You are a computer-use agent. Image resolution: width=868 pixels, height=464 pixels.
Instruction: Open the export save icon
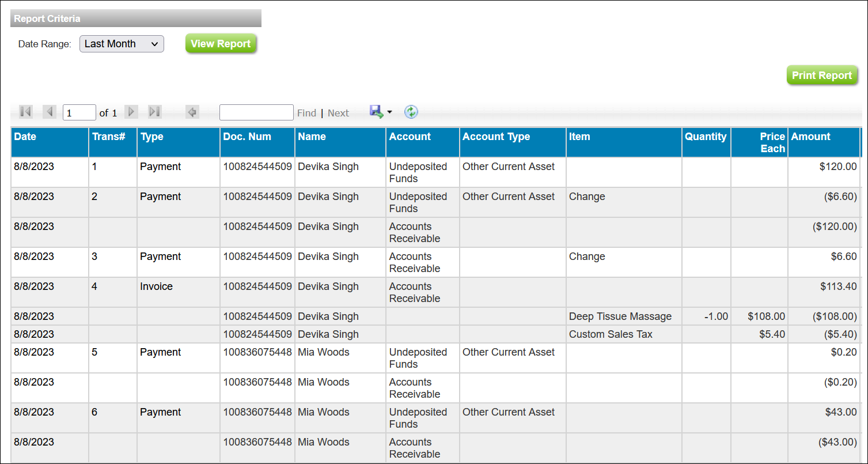(376, 112)
